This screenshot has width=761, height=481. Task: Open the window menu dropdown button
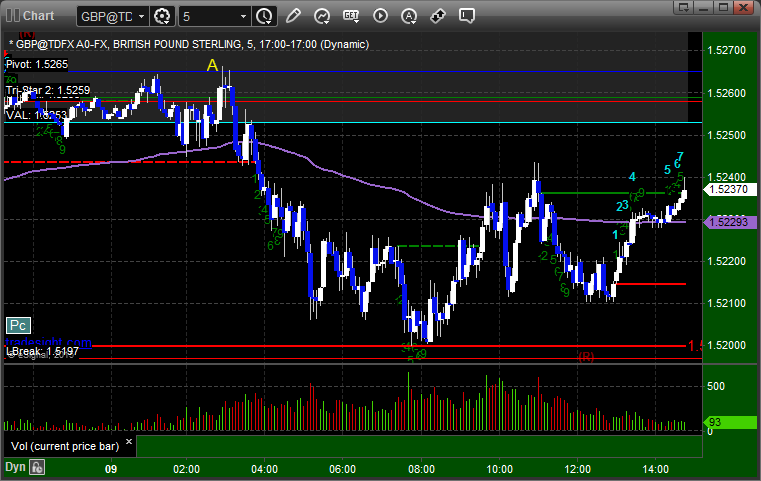tap(684, 7)
